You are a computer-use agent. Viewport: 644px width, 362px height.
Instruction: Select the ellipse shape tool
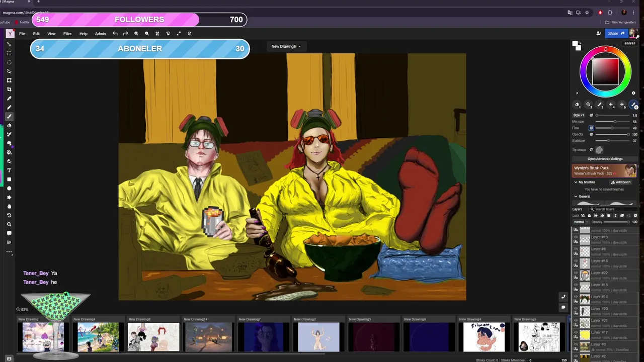click(9, 189)
